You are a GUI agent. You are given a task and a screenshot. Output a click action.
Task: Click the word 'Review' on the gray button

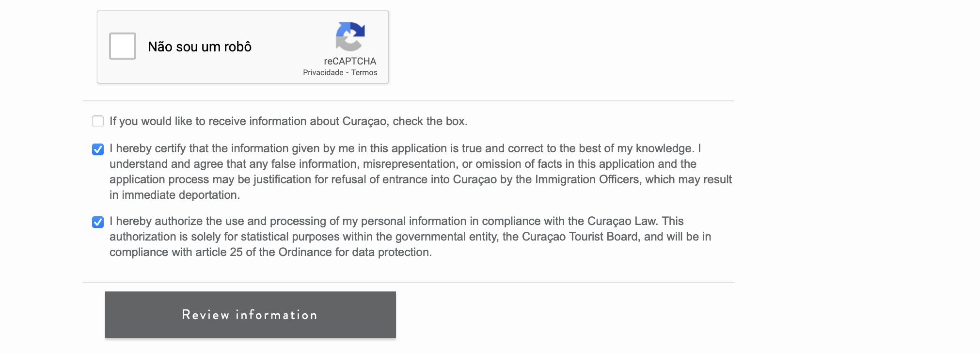pos(205,315)
